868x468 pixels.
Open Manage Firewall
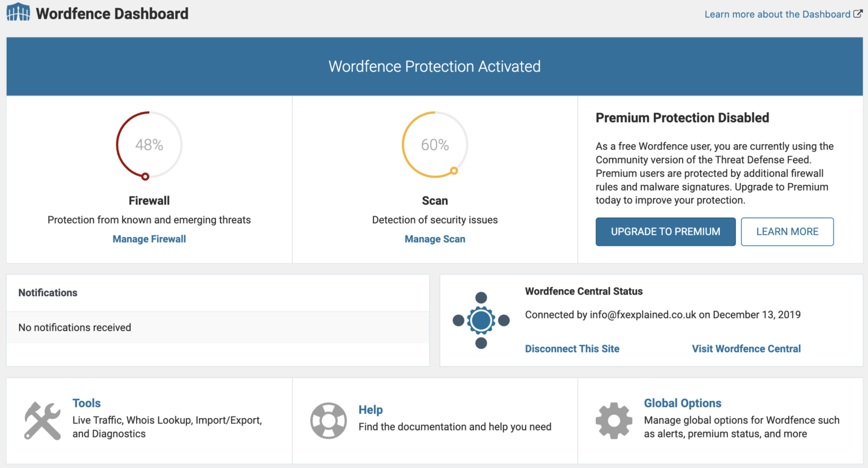click(x=149, y=239)
